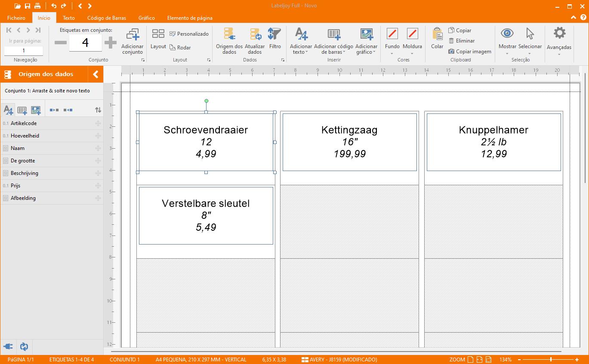The height and width of the screenshot is (364, 589).
Task: Open Adicionar código de barras dropdown
Action: 333,41
